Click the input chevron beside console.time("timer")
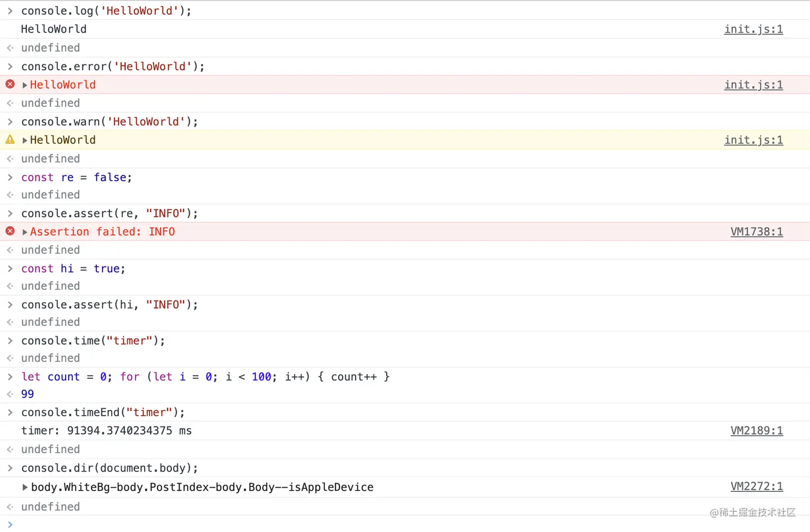The image size is (810, 532). pos(10,341)
